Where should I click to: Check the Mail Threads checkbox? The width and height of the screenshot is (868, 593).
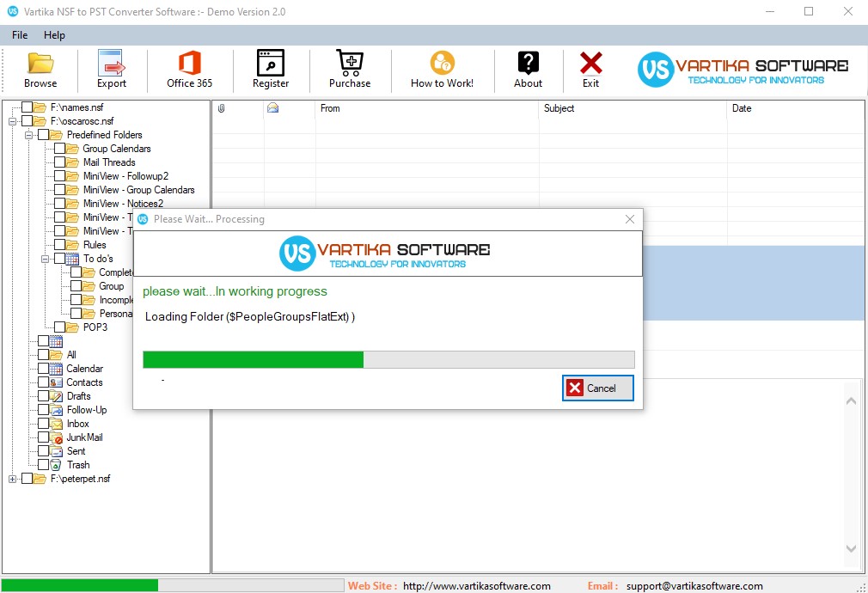click(60, 162)
